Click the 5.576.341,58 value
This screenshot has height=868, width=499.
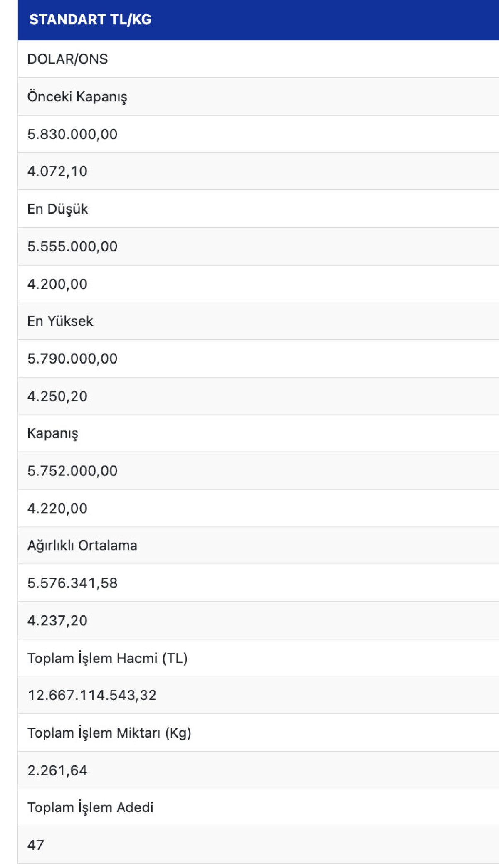(72, 583)
